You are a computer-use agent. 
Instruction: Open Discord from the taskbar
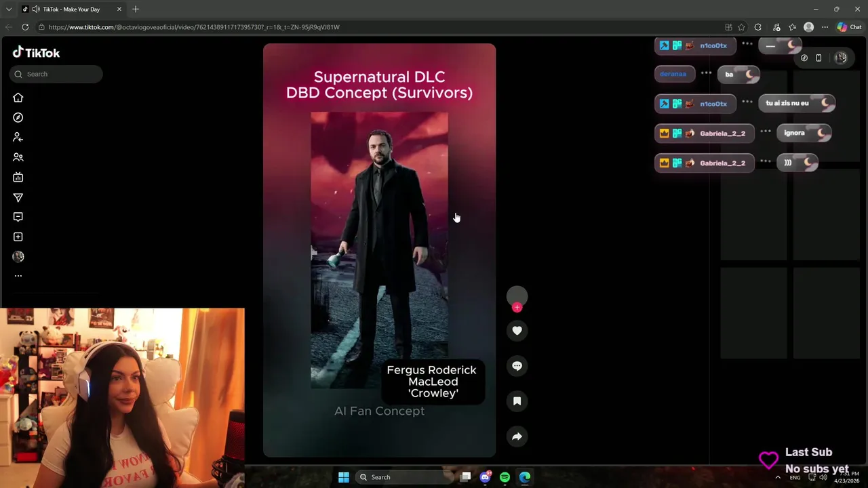tap(486, 477)
